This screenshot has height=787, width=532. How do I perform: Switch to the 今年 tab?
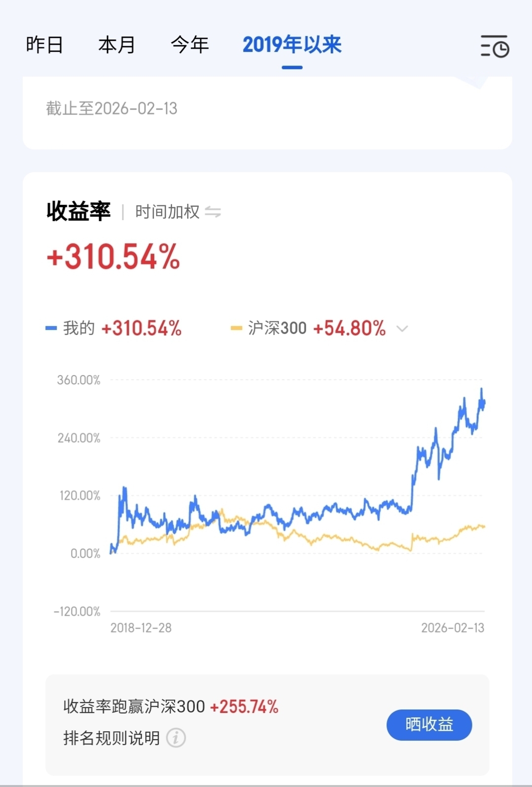[190, 45]
